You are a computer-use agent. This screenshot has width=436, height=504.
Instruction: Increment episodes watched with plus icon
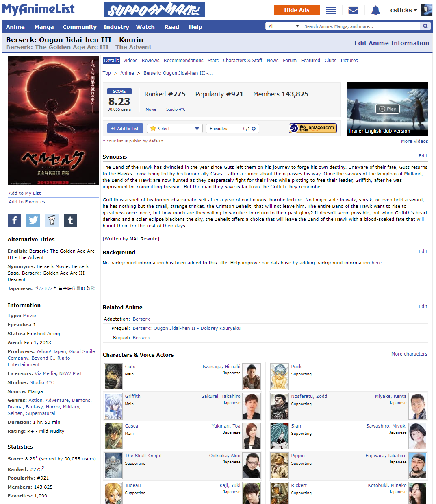pos(254,129)
